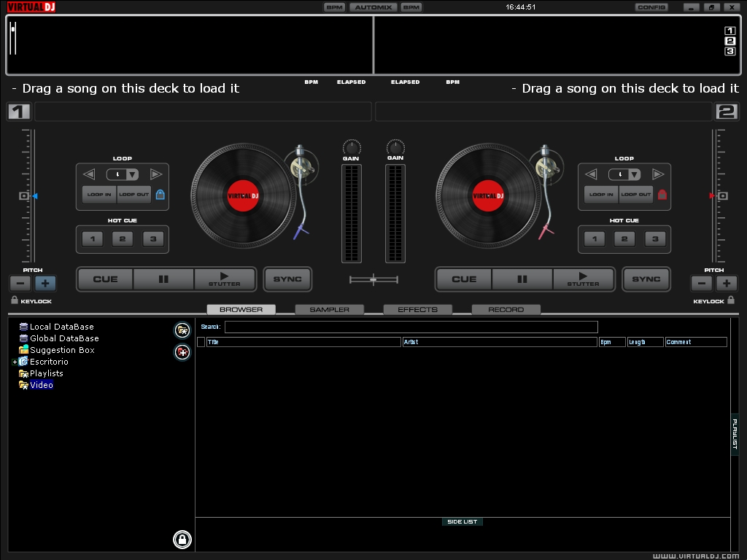Enable SYNC on the left deck
747x560 pixels.
(x=287, y=279)
